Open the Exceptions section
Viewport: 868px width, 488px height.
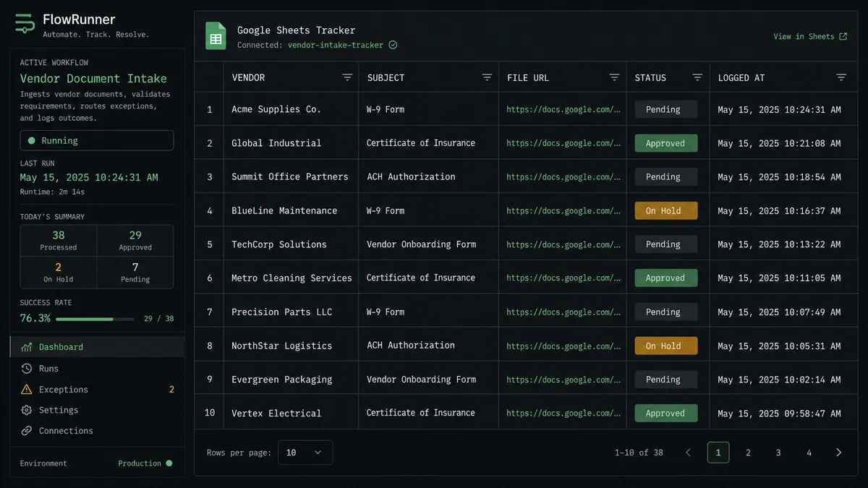[97, 390]
